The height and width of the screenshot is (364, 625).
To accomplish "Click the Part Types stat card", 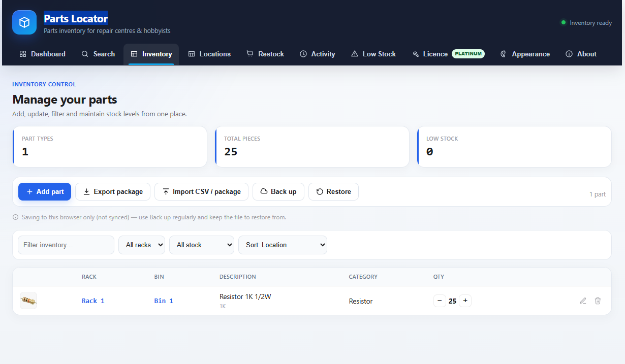I will click(110, 147).
